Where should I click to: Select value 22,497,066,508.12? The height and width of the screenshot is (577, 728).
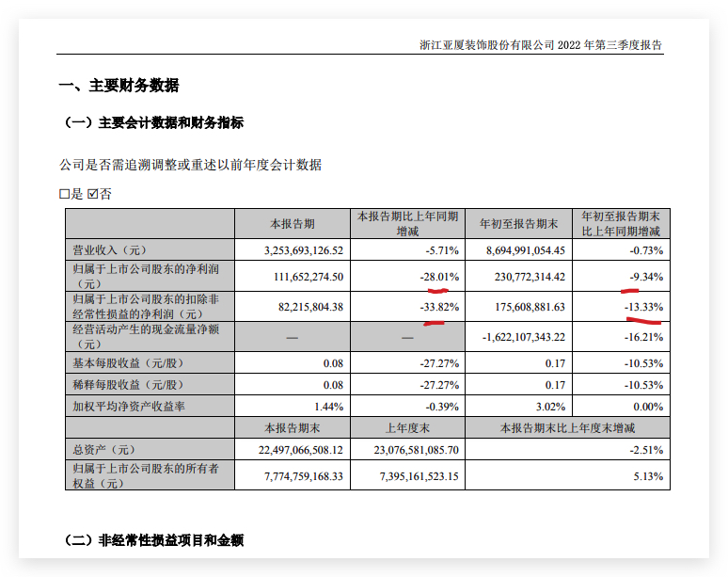(x=301, y=450)
